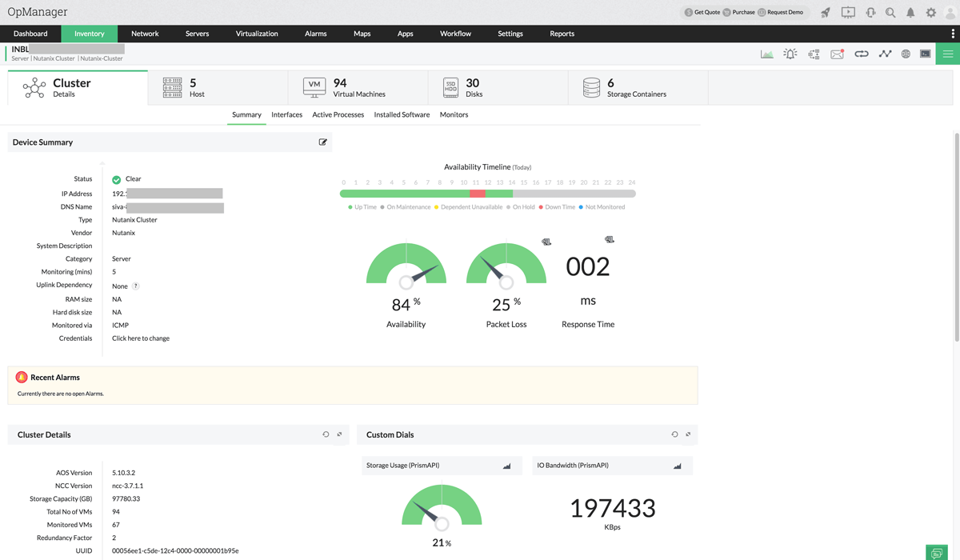Click the 'Click here to change' credentials link
The height and width of the screenshot is (560, 960).
pyautogui.click(x=141, y=338)
